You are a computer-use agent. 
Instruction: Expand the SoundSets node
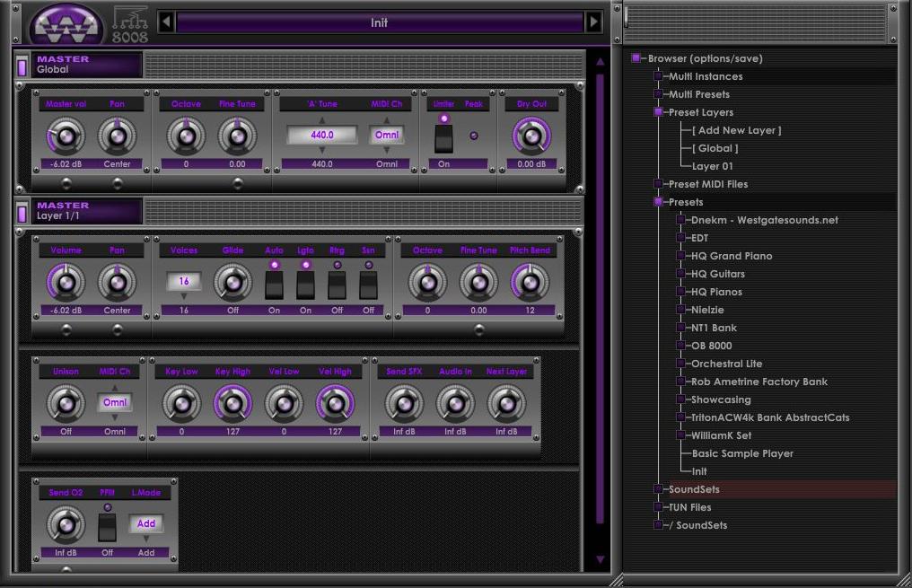(658, 489)
